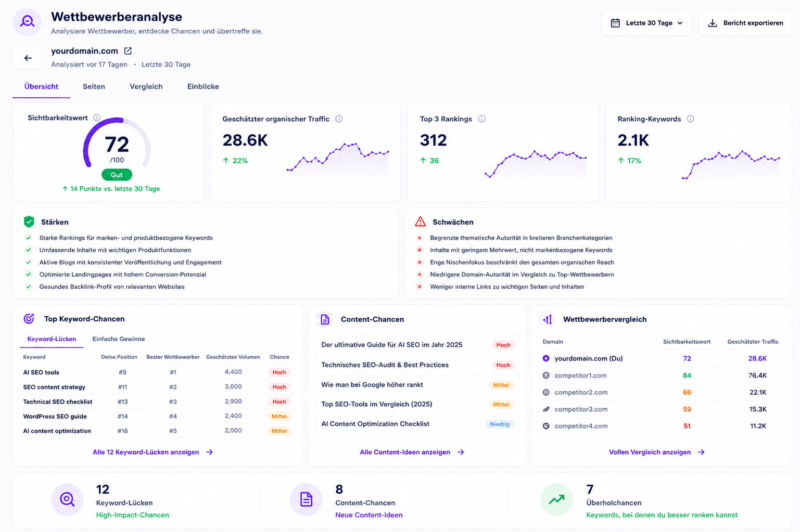Image resolution: width=800 pixels, height=532 pixels.
Task: Click the Ranking-Keywords sparkline chart
Action: [x=731, y=165]
